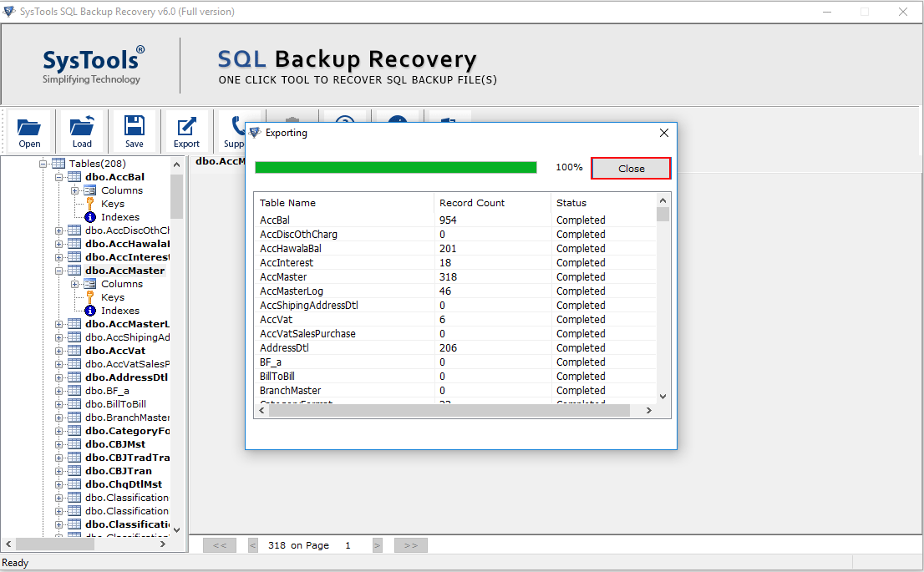Minimize the SysTools application window

(x=827, y=12)
